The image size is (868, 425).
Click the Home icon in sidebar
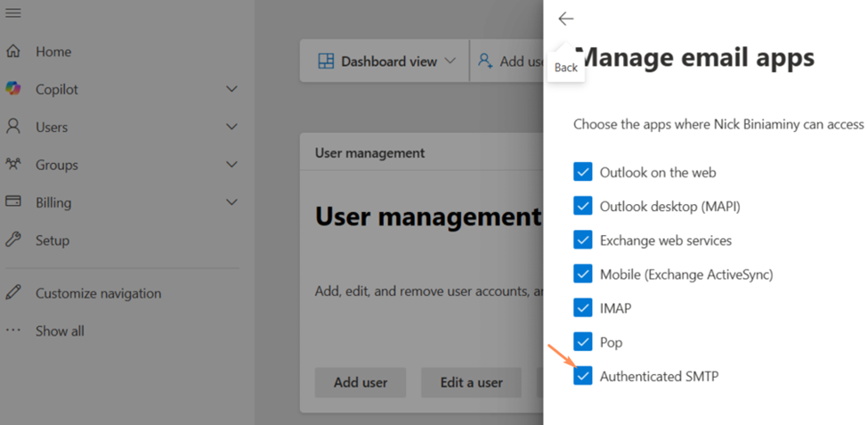point(13,52)
